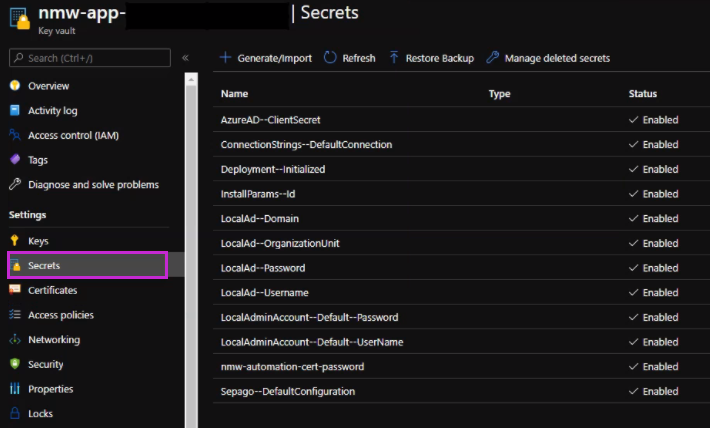Image resolution: width=710 pixels, height=428 pixels.
Task: Open LocalAdminAccount--Default--Password secret
Action: (x=309, y=317)
